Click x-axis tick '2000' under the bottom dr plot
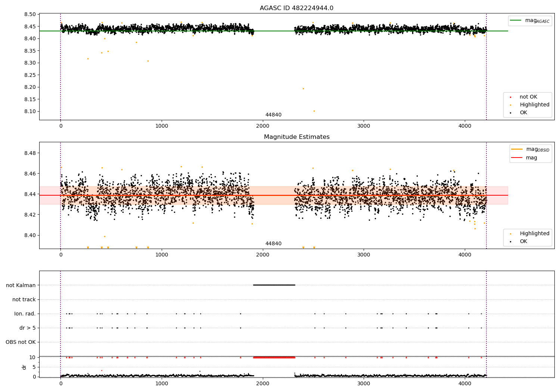The height and width of the screenshot is (392, 560). (263, 384)
